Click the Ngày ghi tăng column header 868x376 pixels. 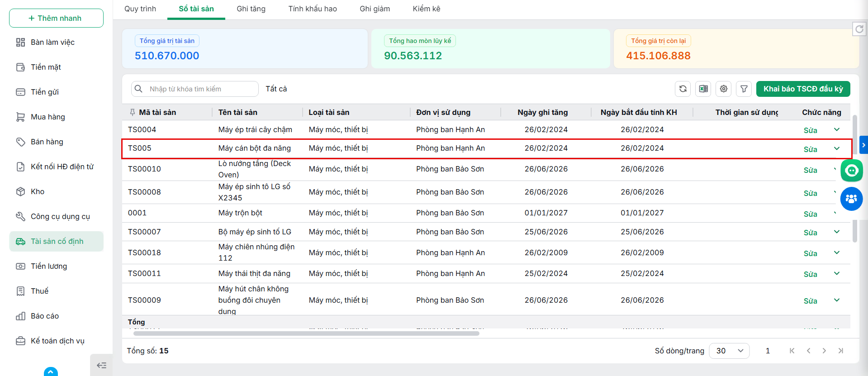click(543, 112)
